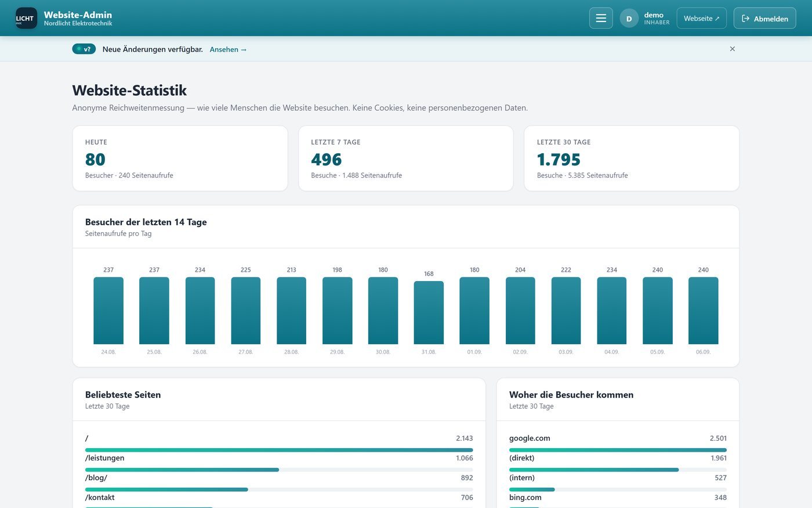
Task: Click the 1.795 visits value
Action: click(559, 159)
